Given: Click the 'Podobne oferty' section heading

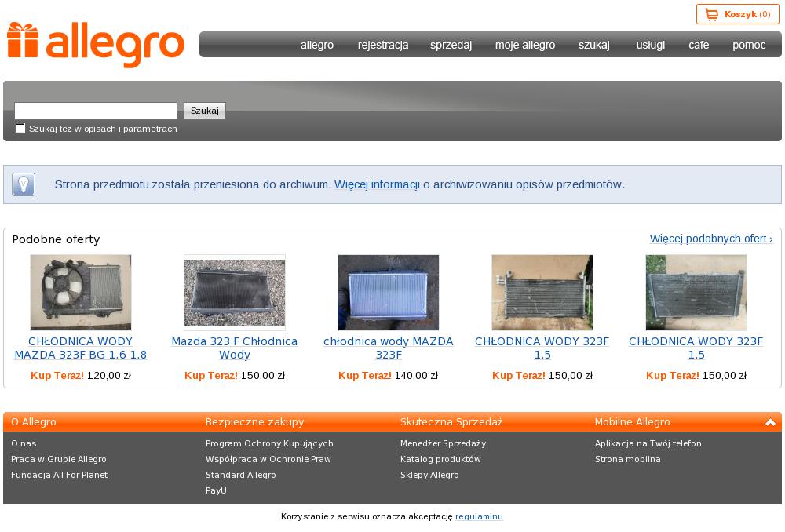Looking at the screenshot, I should click(56, 239).
